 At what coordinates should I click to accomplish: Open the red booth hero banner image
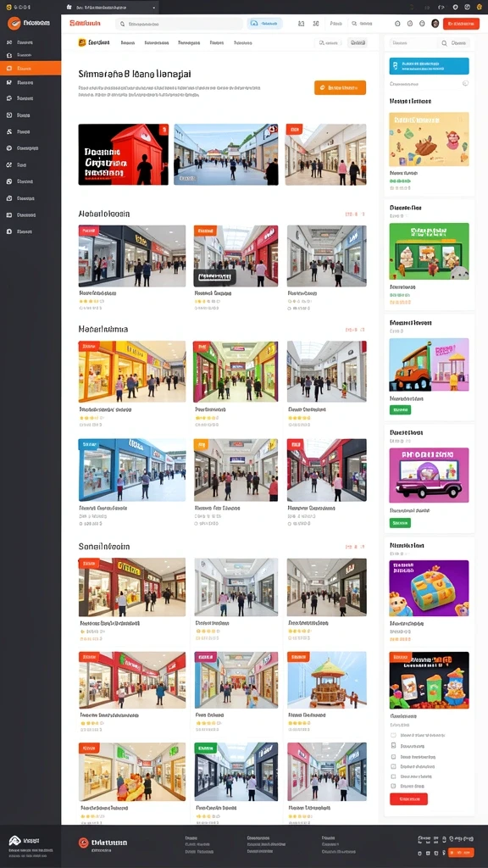click(124, 154)
